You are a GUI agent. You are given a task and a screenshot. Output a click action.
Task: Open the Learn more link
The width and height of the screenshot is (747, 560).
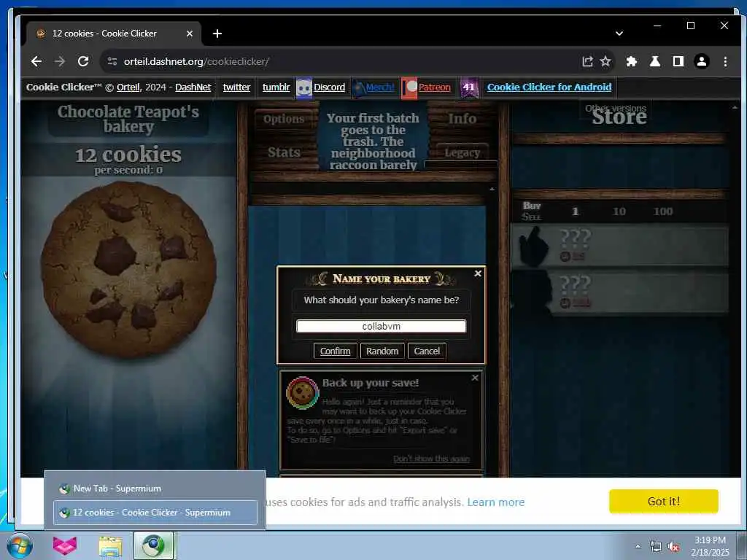tap(496, 502)
